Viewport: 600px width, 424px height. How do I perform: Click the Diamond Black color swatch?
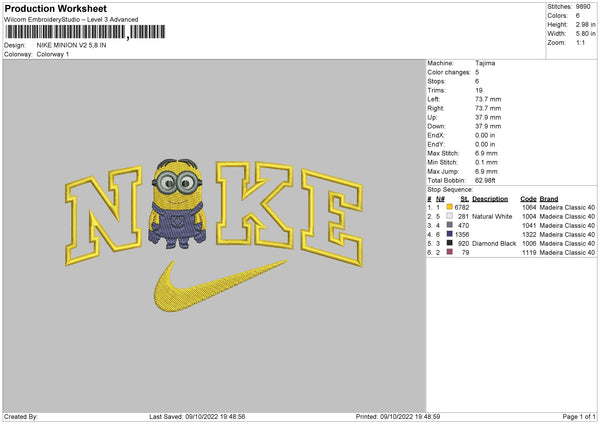coord(450,243)
